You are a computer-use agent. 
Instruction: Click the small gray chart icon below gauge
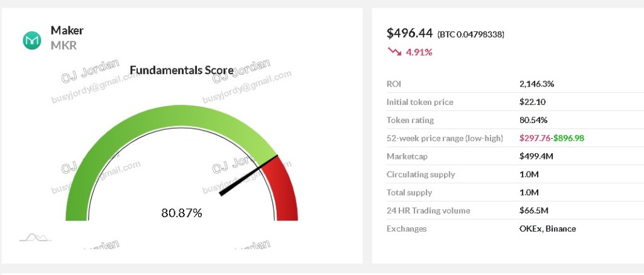[x=35, y=237]
